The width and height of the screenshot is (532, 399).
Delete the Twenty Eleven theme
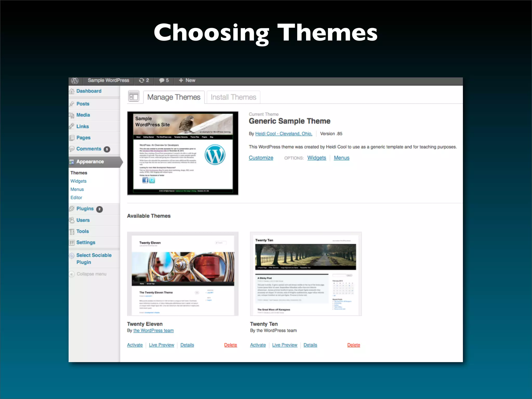(x=231, y=345)
